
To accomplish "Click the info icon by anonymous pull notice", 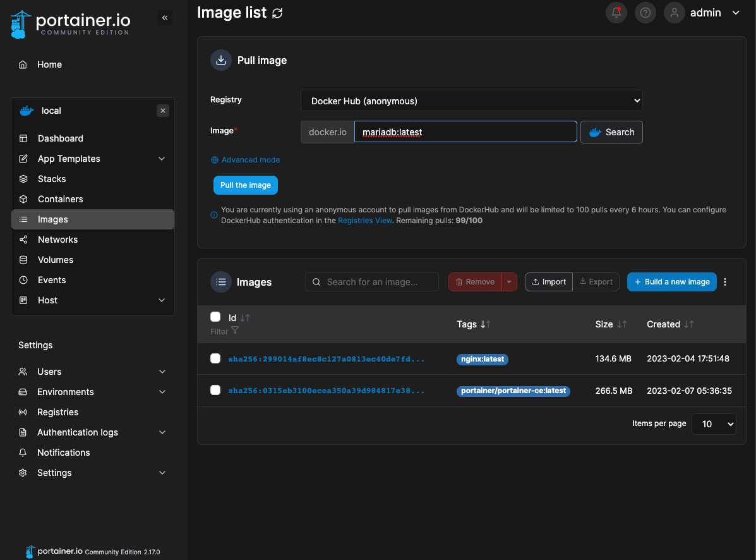I will 214,215.
